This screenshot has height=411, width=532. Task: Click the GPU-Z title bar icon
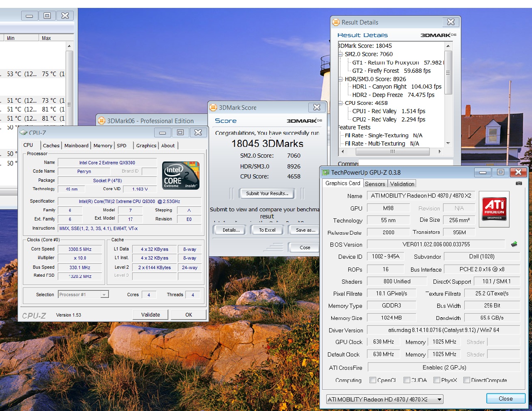click(326, 172)
